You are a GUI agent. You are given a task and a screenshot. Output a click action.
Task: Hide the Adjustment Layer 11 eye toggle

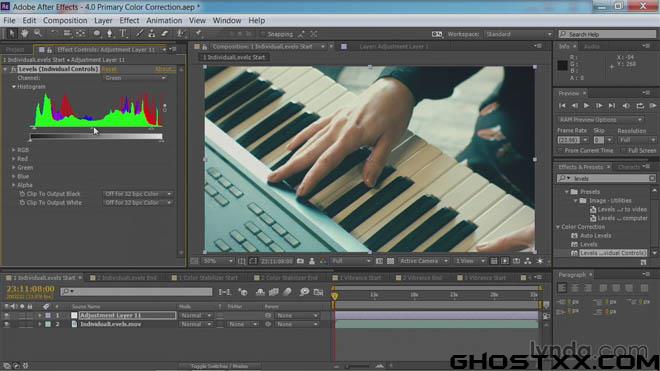point(6,315)
